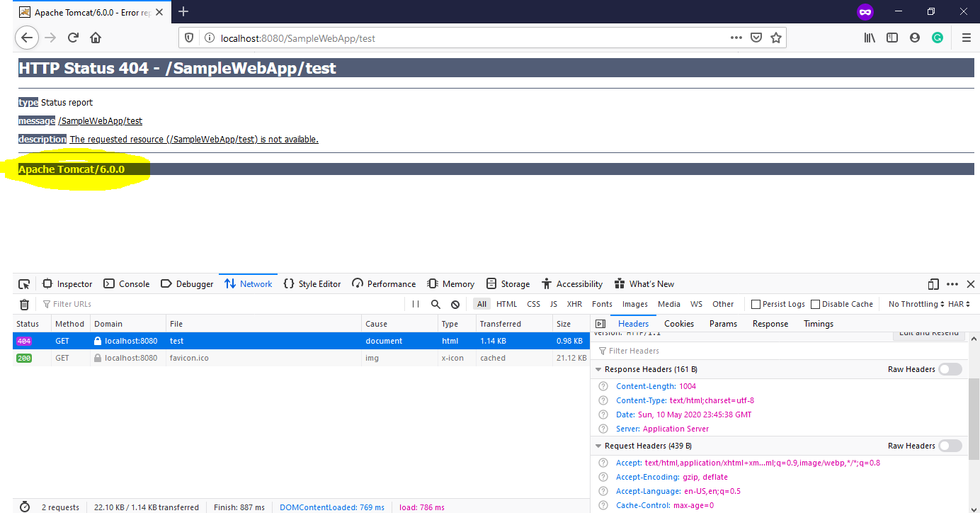Screen dimensions: 980x513
Task: Pause network recording button
Action: point(416,304)
